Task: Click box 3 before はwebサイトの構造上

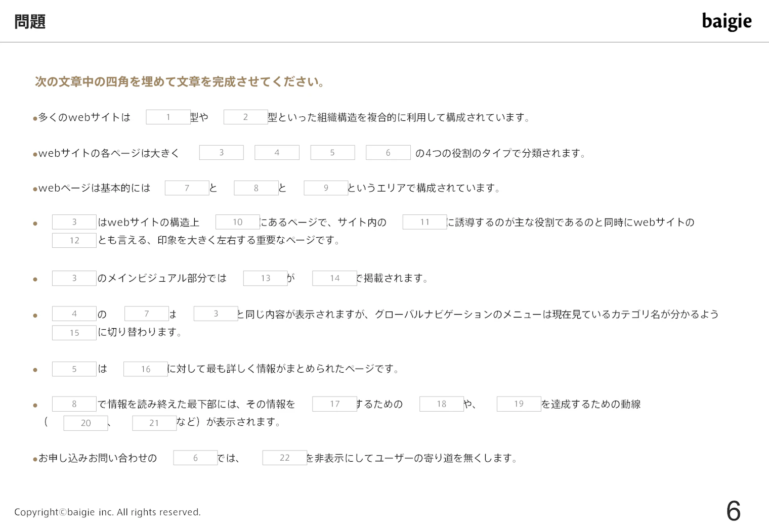Action: click(74, 222)
